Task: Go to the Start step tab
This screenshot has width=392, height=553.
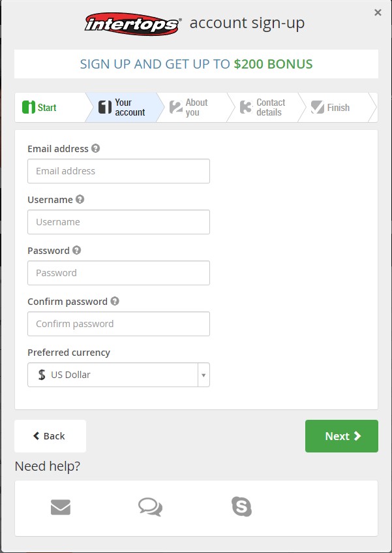Action: pos(50,107)
